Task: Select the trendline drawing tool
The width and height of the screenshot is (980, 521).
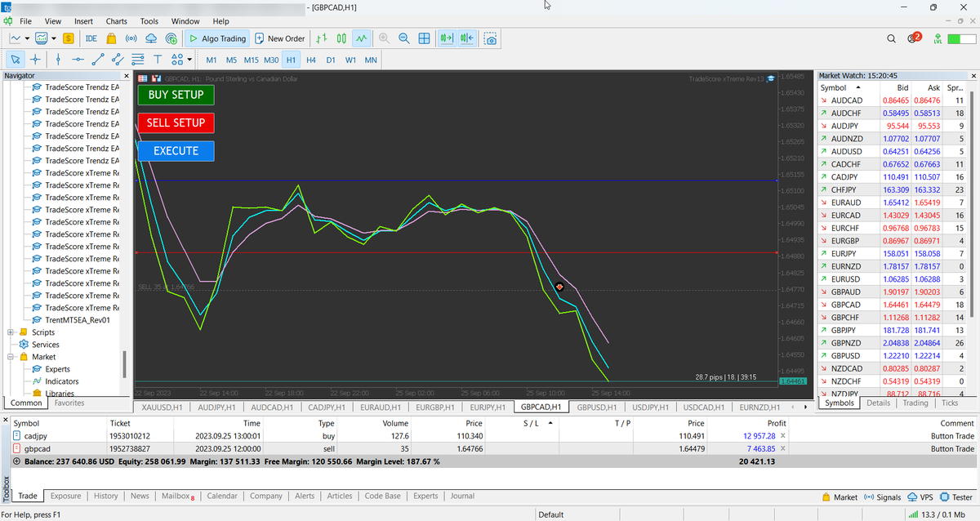Action: click(98, 59)
